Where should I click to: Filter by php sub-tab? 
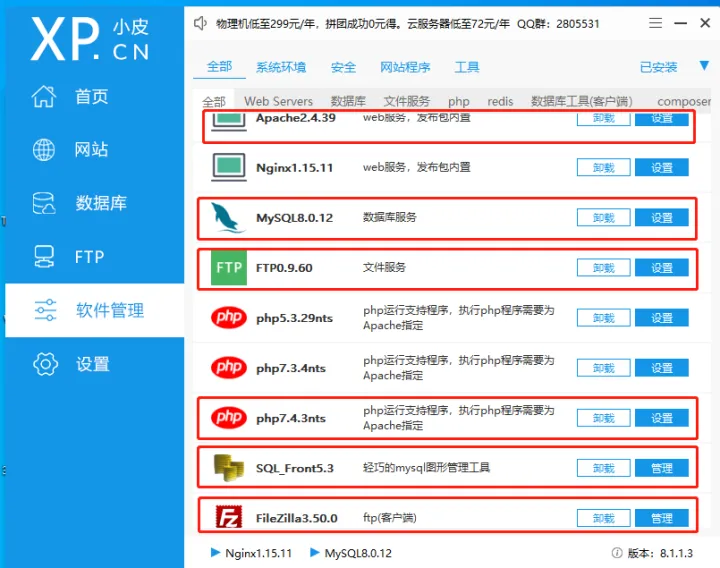(x=459, y=101)
